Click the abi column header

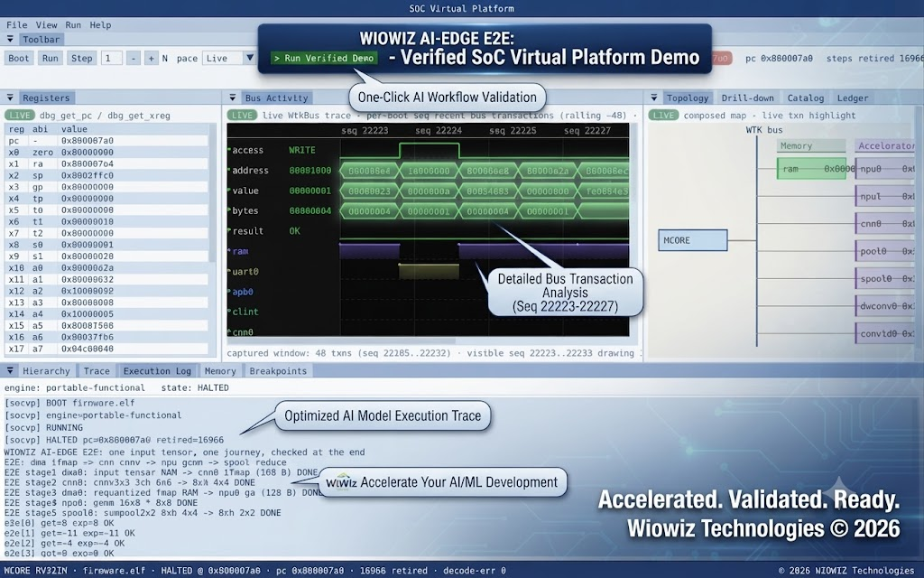pyautogui.click(x=40, y=129)
